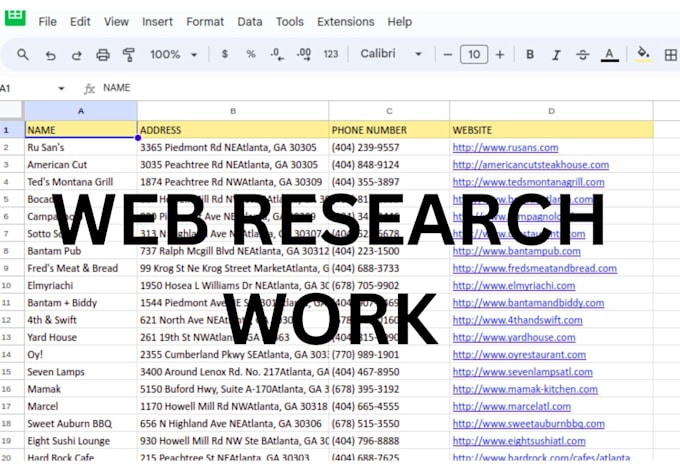
Task: Toggle strikethrough formatting
Action: coord(582,55)
